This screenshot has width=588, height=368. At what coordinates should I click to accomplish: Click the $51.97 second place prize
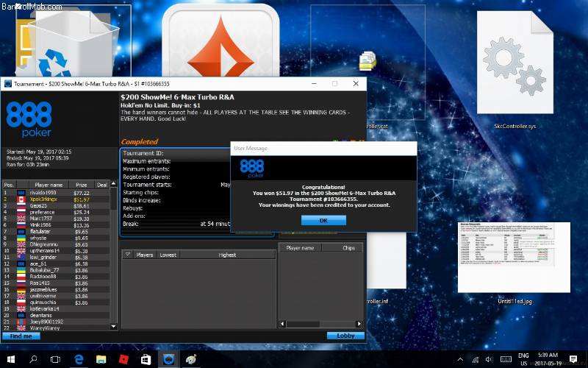[82, 199]
